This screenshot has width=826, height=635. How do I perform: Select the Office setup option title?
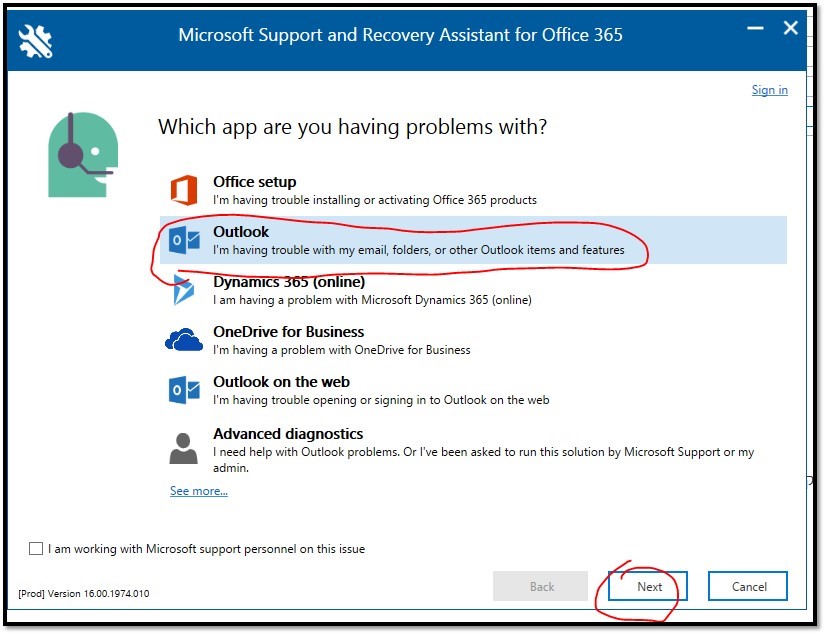pyautogui.click(x=254, y=182)
